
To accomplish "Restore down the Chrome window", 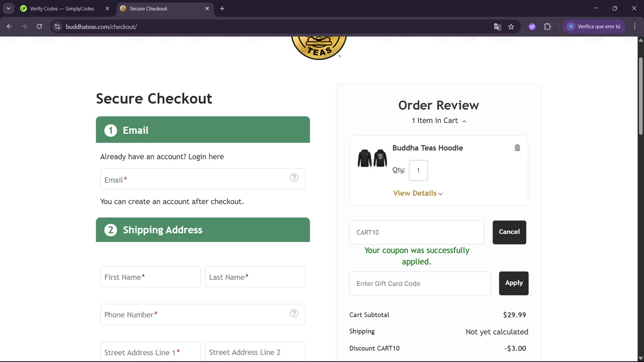I will 615,8.
